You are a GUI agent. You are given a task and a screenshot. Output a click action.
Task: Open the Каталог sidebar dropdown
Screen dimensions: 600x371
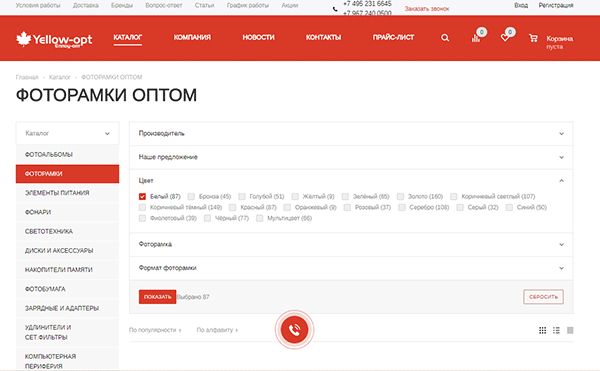coord(67,133)
